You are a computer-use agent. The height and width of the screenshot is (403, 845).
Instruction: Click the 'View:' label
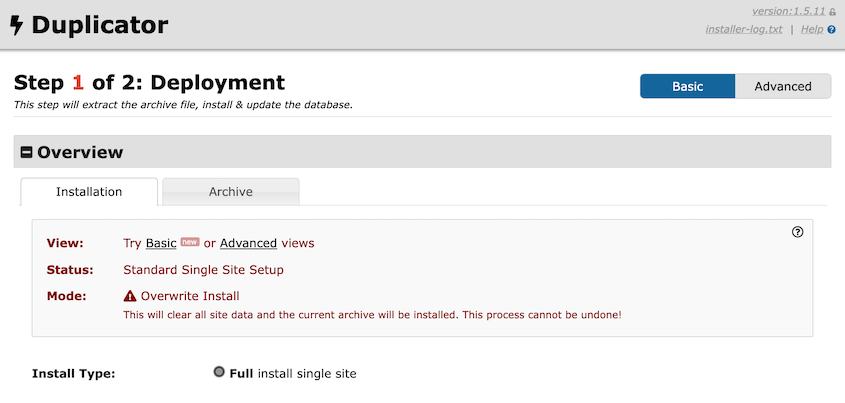coord(65,243)
